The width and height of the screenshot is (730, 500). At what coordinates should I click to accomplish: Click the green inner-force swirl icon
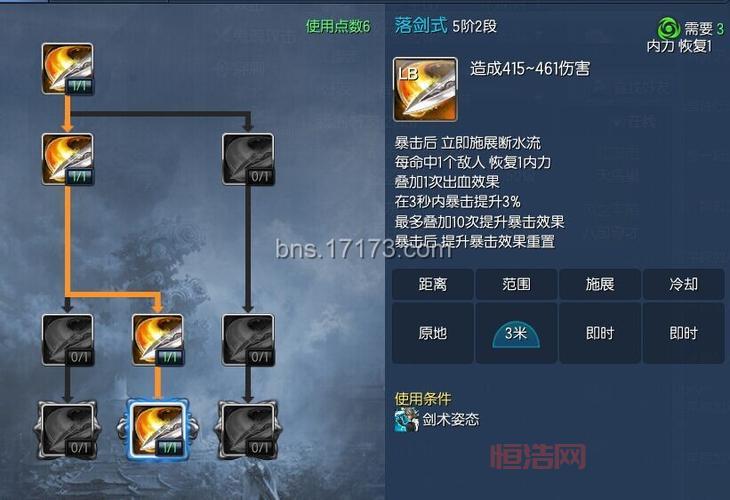[x=668, y=29]
